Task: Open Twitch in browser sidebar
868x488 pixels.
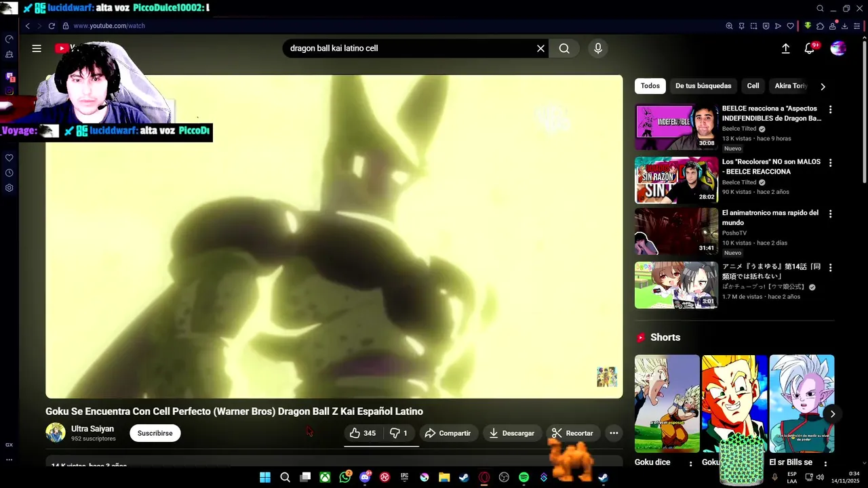Action: click(9, 77)
